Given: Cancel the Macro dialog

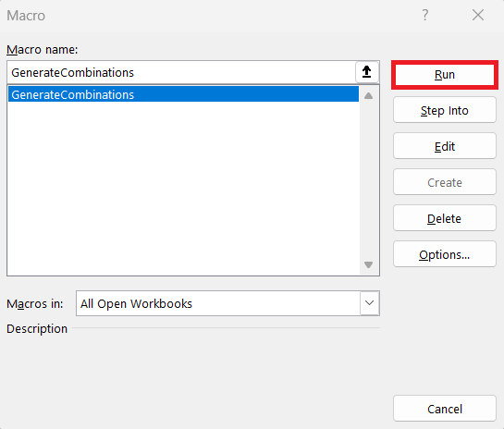Looking at the screenshot, I should pyautogui.click(x=445, y=409).
